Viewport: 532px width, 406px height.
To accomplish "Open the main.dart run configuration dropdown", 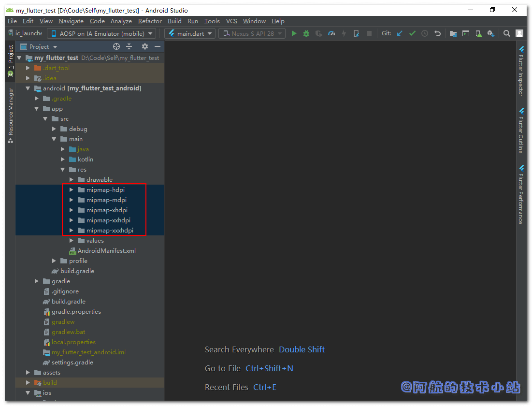I will coord(190,33).
